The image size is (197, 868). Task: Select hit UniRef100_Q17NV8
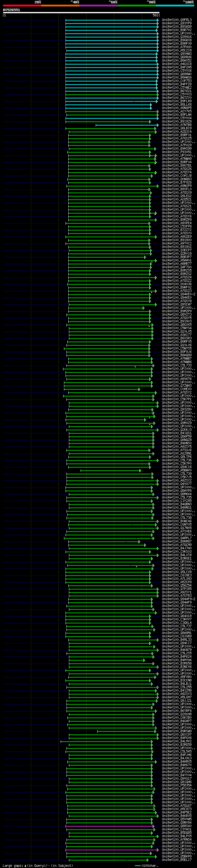pyautogui.click(x=177, y=528)
